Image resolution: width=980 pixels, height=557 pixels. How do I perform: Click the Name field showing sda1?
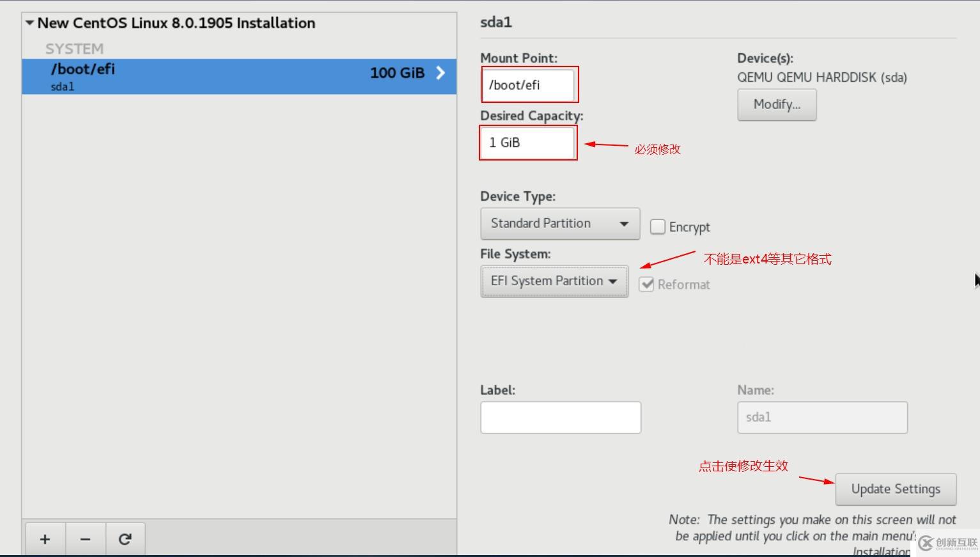pyautogui.click(x=822, y=418)
